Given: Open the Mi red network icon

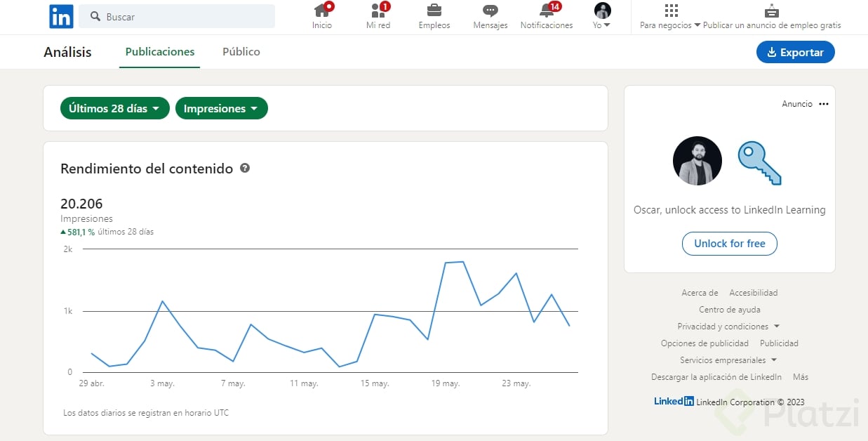Looking at the screenshot, I should (x=378, y=11).
